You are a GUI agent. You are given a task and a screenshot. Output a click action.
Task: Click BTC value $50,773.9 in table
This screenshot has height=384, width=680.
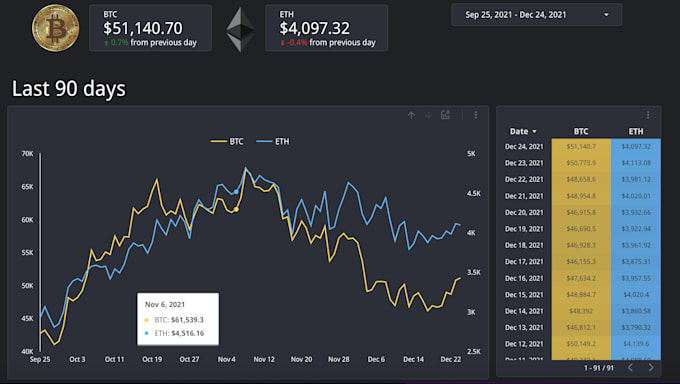pos(581,163)
